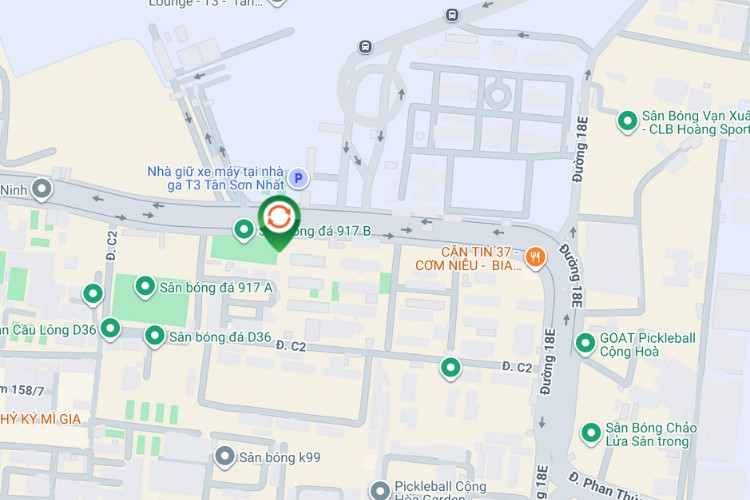The height and width of the screenshot is (500, 750).
Task: Click the parking icon at T3 Tân Sơn Nhất
Action: click(x=298, y=178)
